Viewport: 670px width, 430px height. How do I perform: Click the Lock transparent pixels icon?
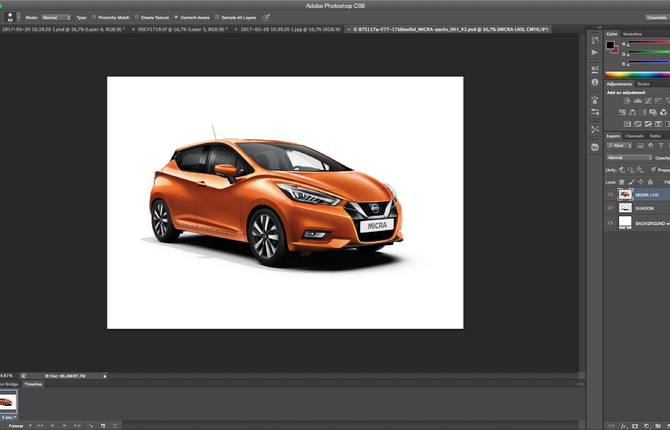tap(622, 182)
